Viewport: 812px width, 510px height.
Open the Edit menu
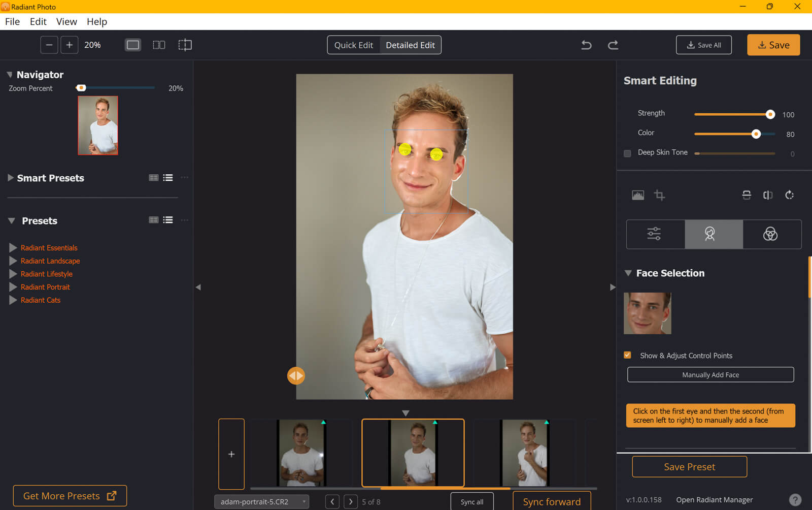pos(38,21)
